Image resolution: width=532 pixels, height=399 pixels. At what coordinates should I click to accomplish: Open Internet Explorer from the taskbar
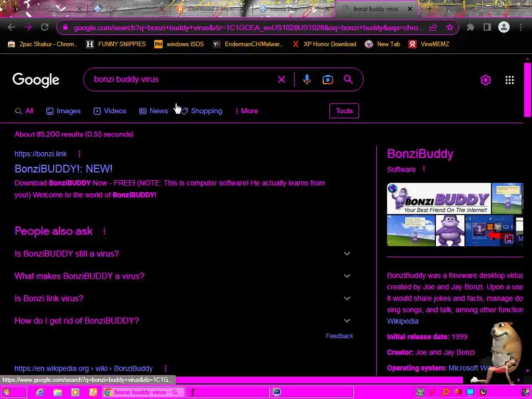(x=40, y=393)
